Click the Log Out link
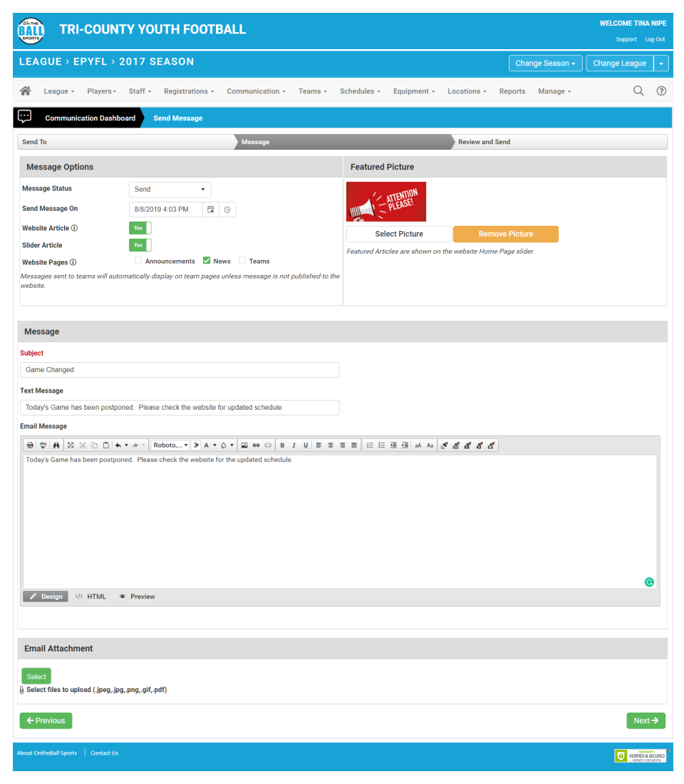This screenshot has height=784, width=684. pos(655,39)
